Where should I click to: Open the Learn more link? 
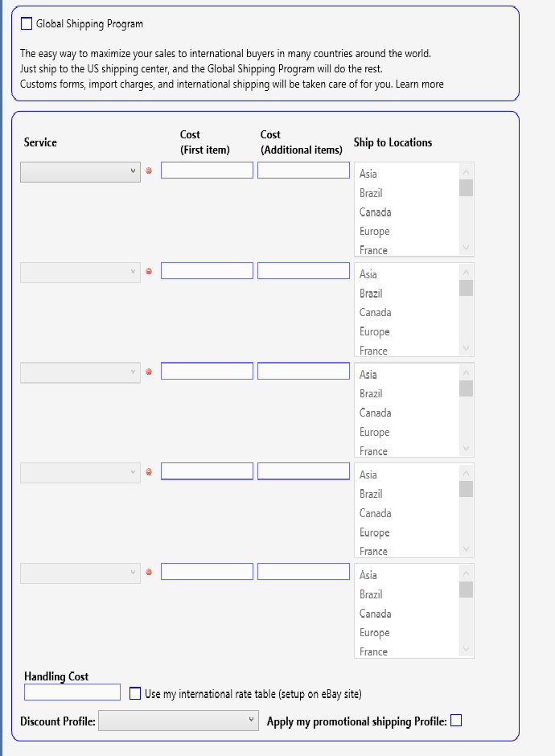pos(420,84)
